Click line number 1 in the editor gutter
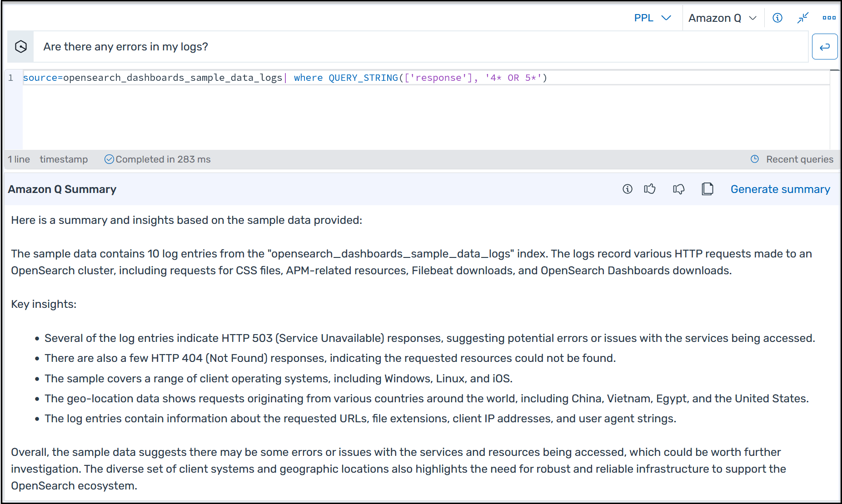 coord(11,78)
